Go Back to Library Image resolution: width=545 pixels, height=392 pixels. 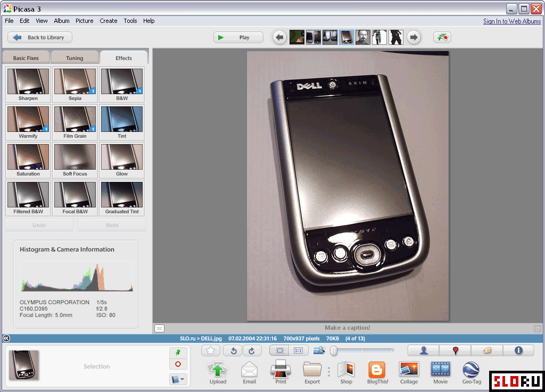coord(39,37)
